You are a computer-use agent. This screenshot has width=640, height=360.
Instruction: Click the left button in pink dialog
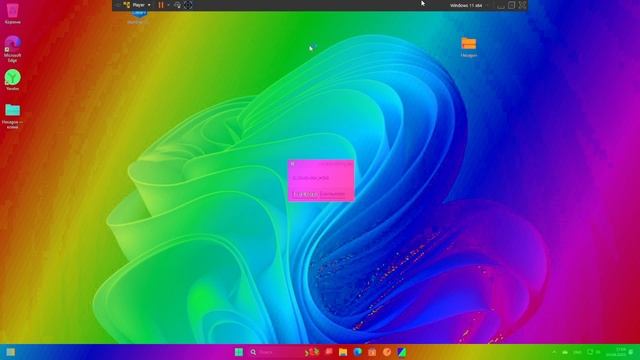[x=305, y=194]
